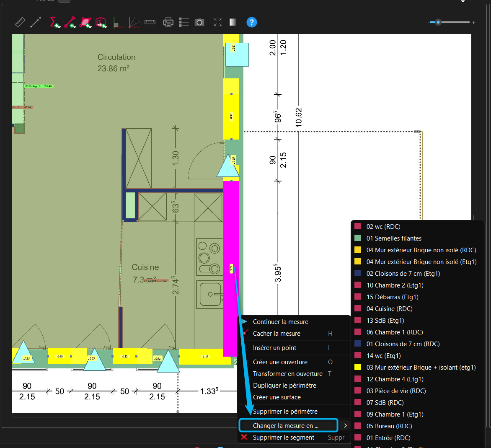Select 'Dupliquer le périmètre' menu entry
This screenshot has width=491, height=448.
coord(284,386)
